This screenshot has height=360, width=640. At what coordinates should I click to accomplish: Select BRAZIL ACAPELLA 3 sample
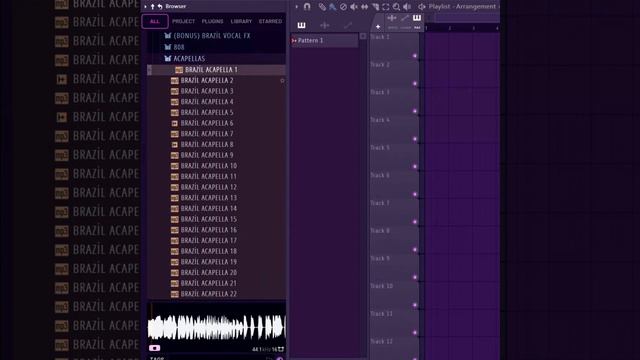coord(207,91)
